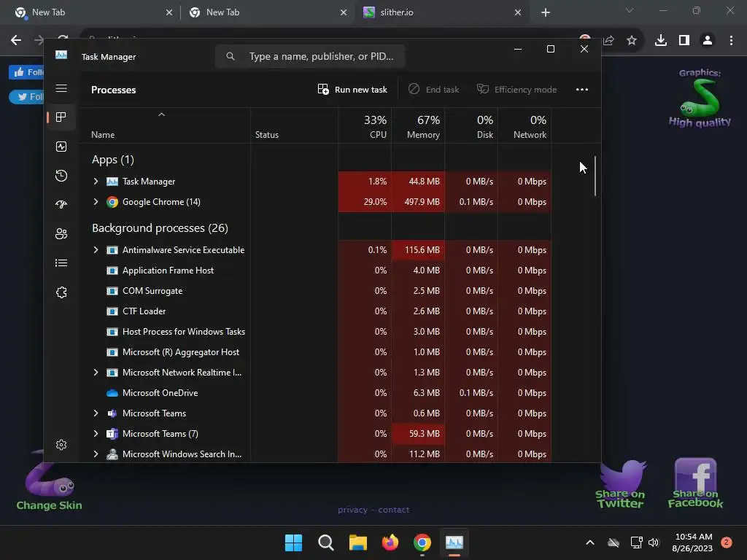The width and height of the screenshot is (747, 560).
Task: Open the Startup apps sidebar icon
Action: [61, 205]
